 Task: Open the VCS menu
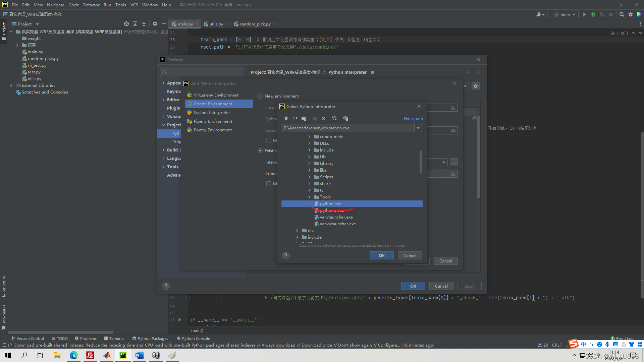point(134,5)
